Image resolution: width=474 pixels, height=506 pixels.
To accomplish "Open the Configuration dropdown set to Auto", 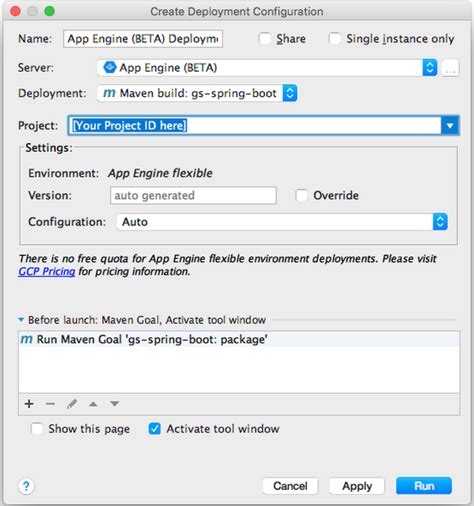I will (x=282, y=222).
